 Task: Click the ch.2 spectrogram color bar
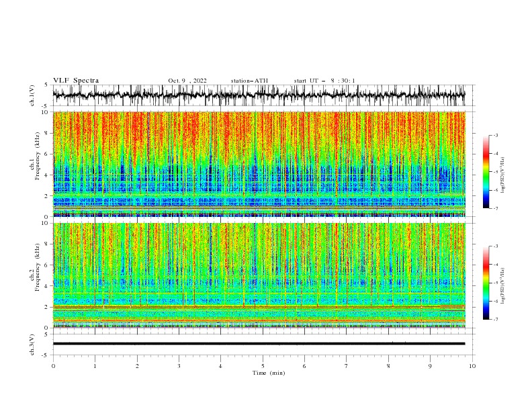486,283
